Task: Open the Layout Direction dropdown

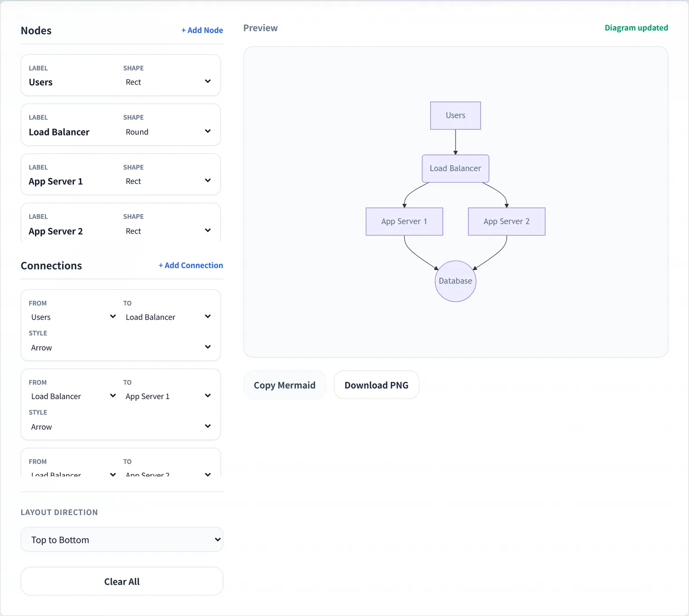Action: pos(122,539)
